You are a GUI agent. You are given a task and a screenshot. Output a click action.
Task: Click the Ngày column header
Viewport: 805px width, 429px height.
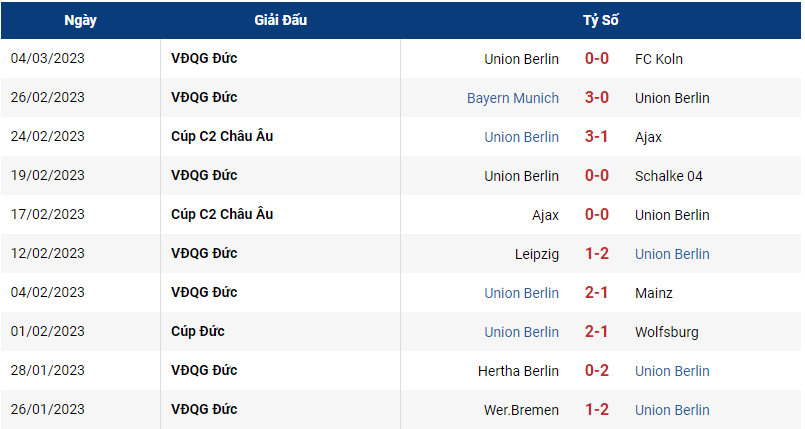pyautogui.click(x=81, y=21)
